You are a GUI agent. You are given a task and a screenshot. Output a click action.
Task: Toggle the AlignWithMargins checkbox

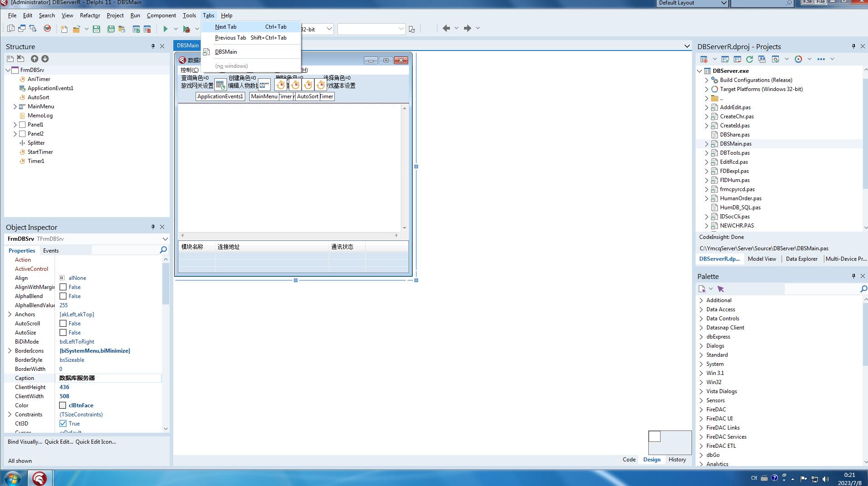(x=63, y=287)
